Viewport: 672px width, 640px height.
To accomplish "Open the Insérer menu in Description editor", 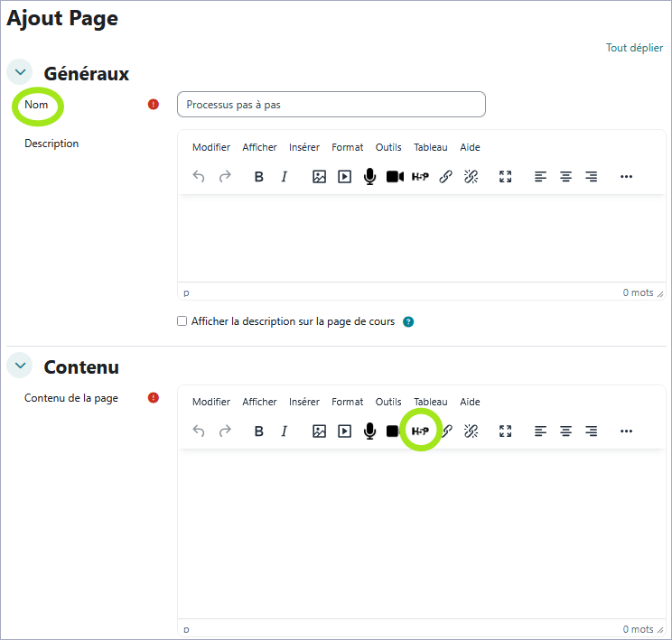I will (304, 147).
